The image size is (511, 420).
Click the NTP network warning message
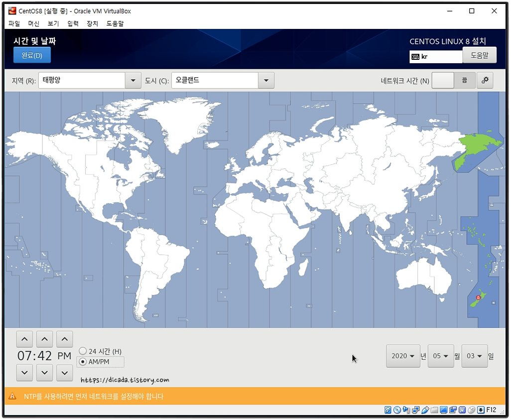94,397
